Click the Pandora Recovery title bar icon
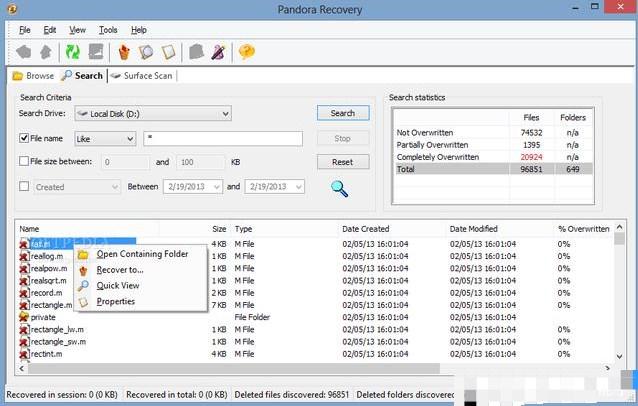Screen dimensions: 638x406 12,9
